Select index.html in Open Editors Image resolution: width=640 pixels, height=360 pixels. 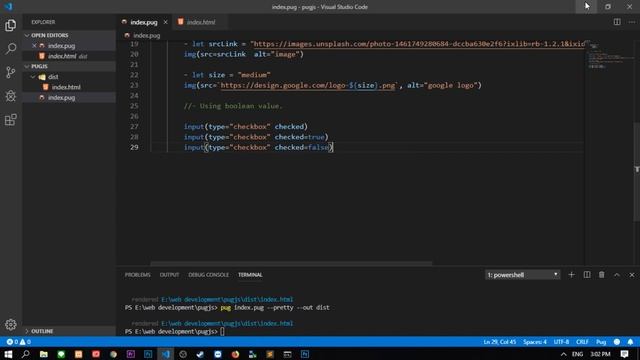coord(69,56)
